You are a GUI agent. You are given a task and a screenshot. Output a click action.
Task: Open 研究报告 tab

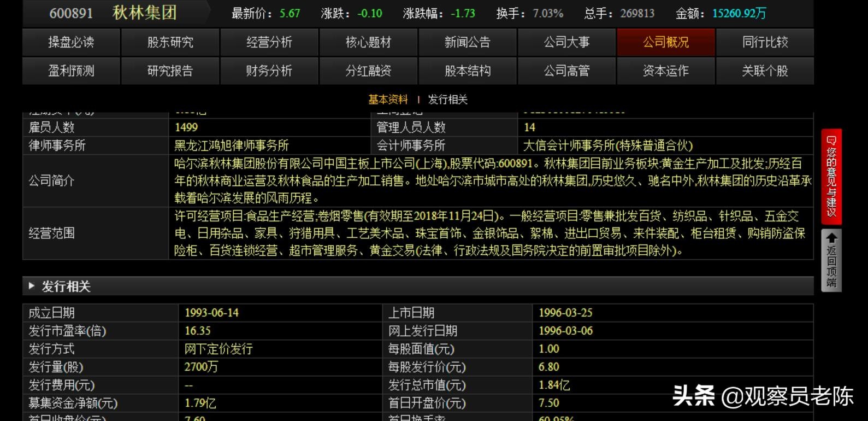pyautogui.click(x=170, y=71)
